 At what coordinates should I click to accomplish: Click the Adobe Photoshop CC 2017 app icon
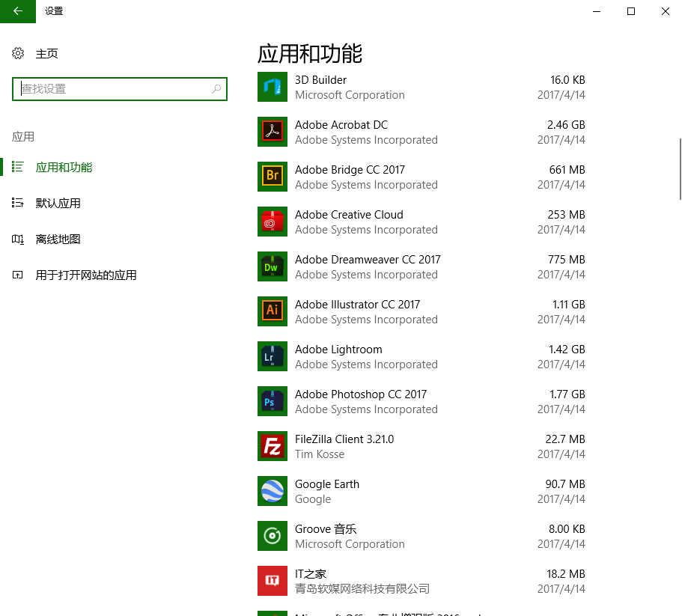(272, 401)
